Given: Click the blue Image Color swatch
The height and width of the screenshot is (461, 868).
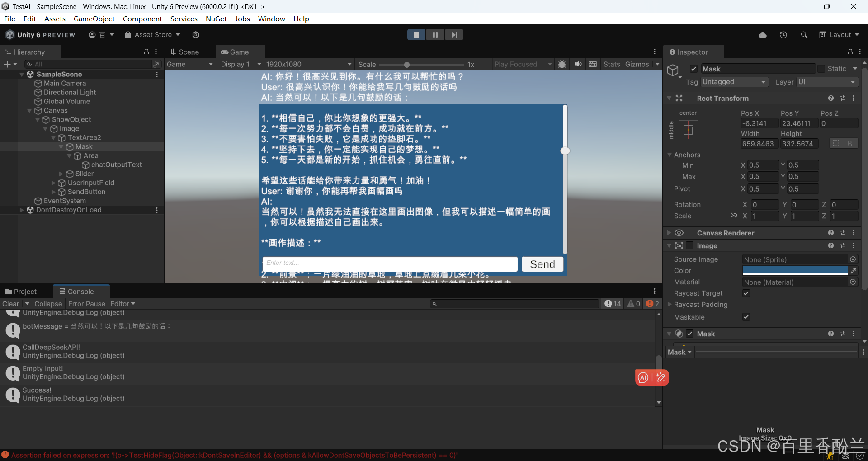Looking at the screenshot, I should (795, 270).
